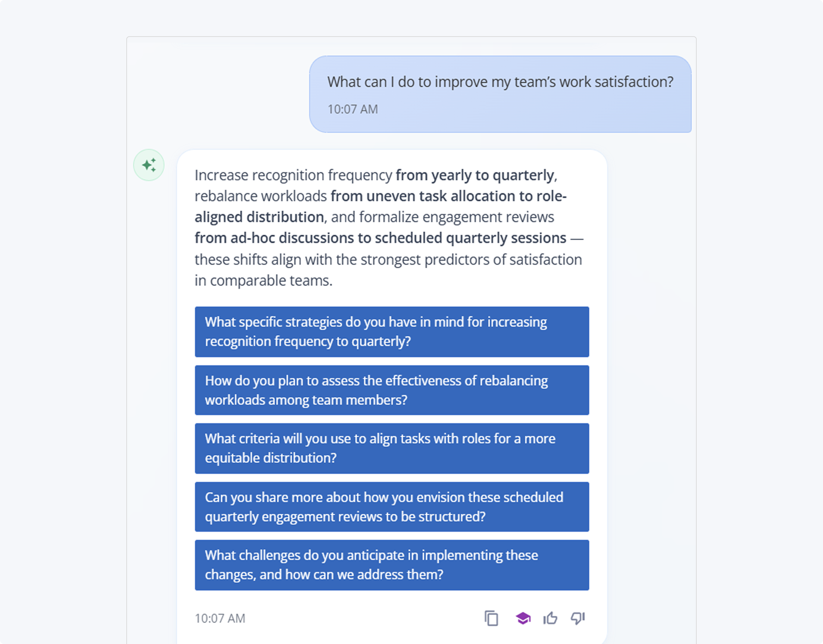Choose the anticipated challenges follow-up suggestion
The image size is (823, 644).
(392, 565)
